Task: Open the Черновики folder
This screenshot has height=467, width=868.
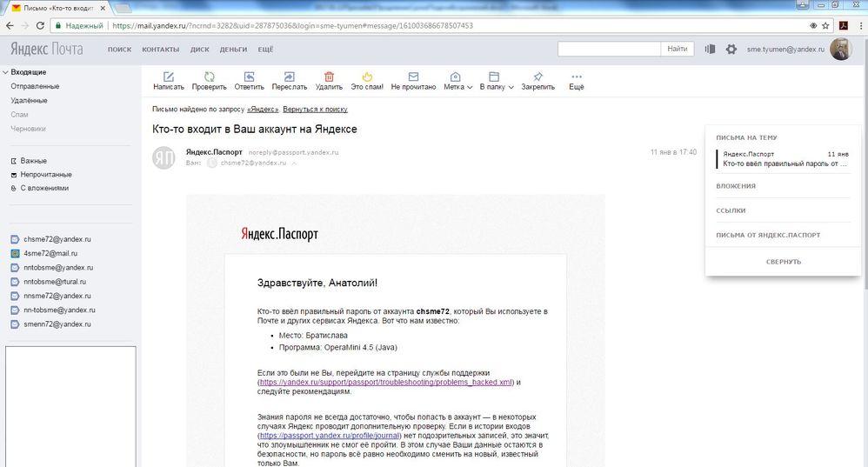Action: [x=28, y=129]
